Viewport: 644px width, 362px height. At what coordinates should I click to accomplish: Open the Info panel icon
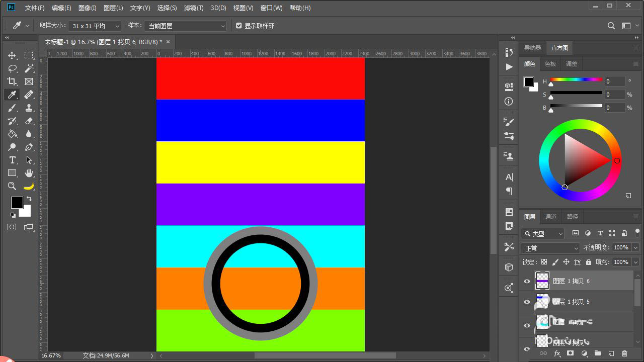click(509, 101)
